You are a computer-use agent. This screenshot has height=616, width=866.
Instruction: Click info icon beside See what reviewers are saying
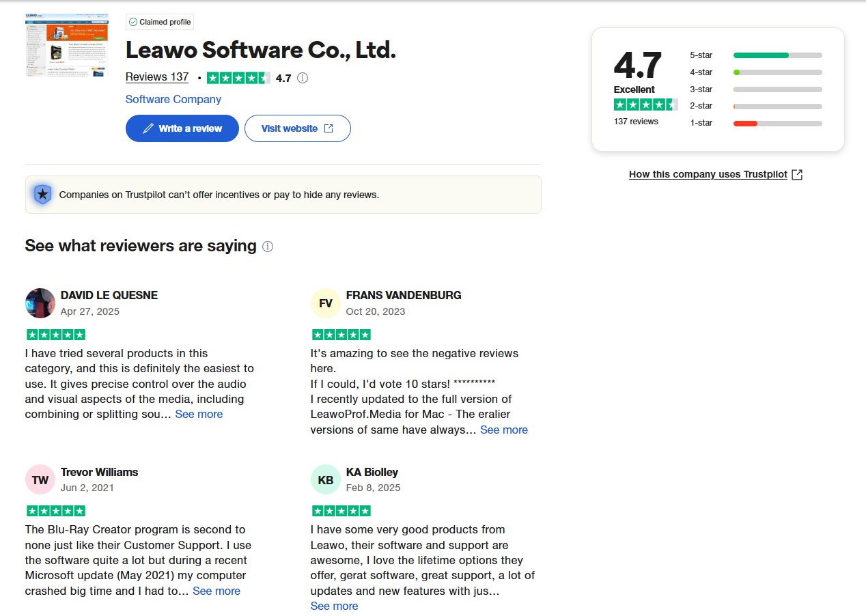point(268,247)
